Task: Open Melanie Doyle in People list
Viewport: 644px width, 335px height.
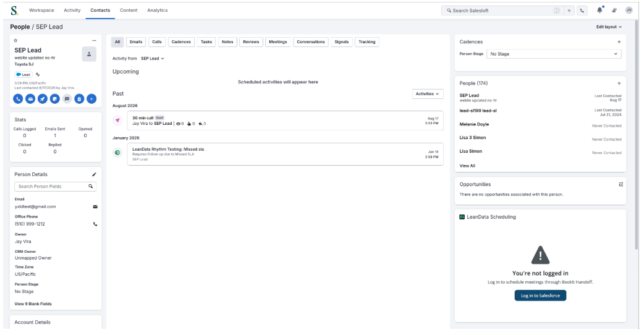Action: click(474, 124)
